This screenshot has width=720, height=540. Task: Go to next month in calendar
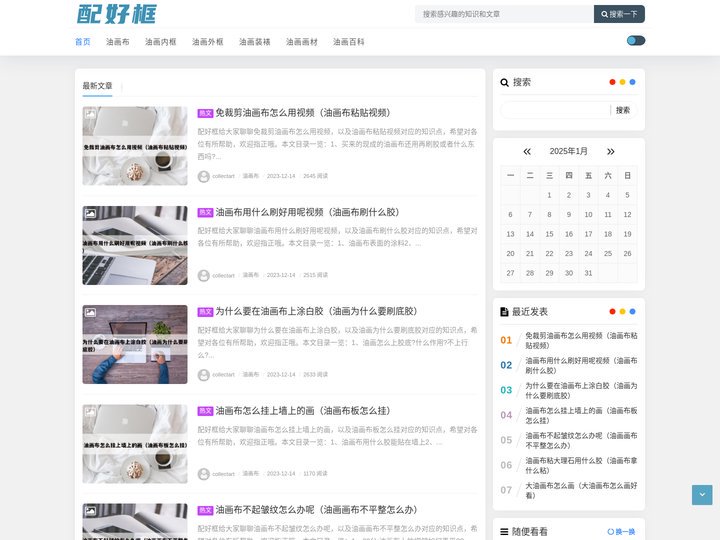[x=611, y=152]
